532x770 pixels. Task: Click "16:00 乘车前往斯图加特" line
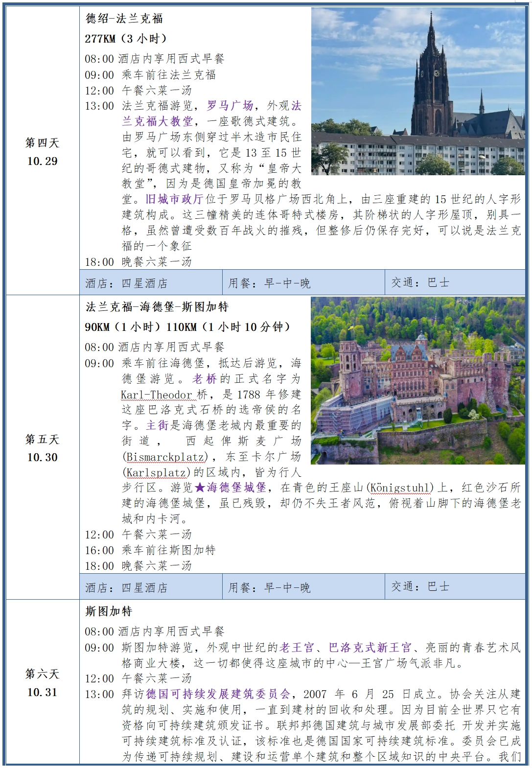[150, 550]
